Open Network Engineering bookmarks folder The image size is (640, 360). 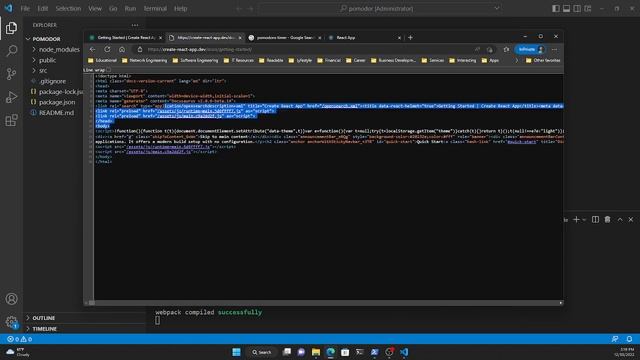point(144,60)
